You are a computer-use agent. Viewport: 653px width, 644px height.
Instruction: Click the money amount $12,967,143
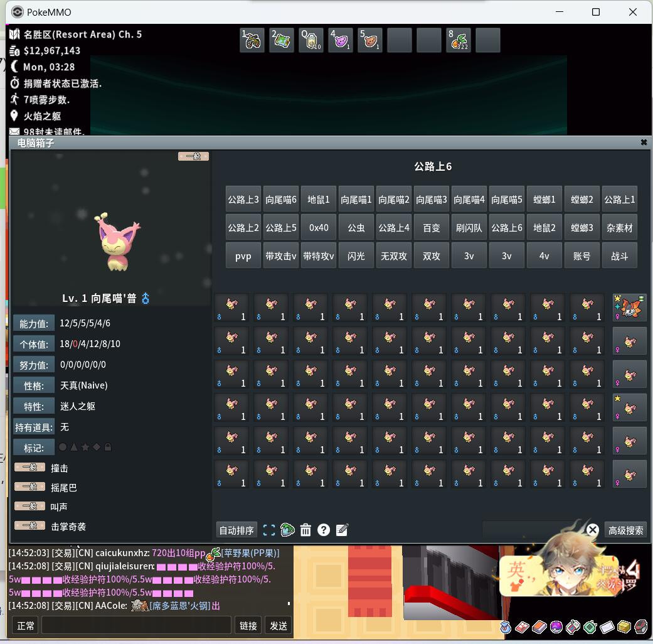(52, 51)
